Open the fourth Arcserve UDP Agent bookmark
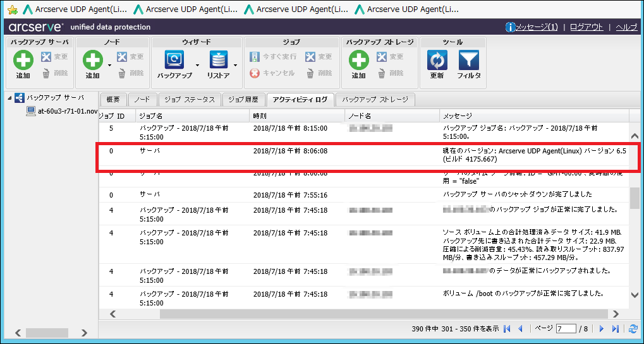Screen dimensions: 644x344 coord(406,9)
